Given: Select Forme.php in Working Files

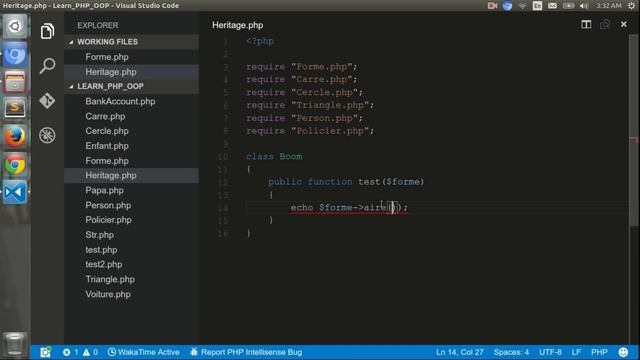Looking at the screenshot, I should [131, 57].
